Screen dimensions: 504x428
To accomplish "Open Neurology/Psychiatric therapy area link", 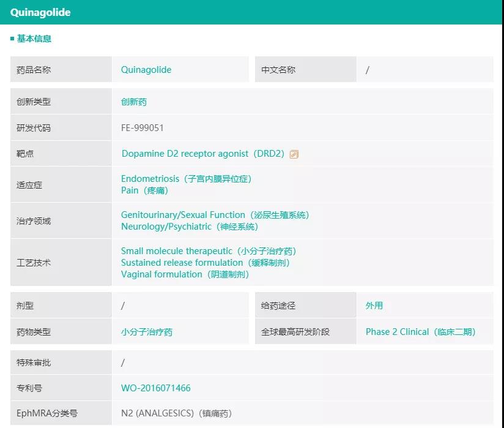I will pos(190,227).
